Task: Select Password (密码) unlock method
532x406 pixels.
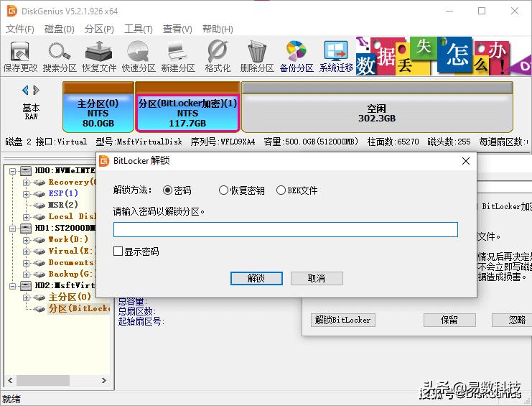Action: pyautogui.click(x=167, y=190)
